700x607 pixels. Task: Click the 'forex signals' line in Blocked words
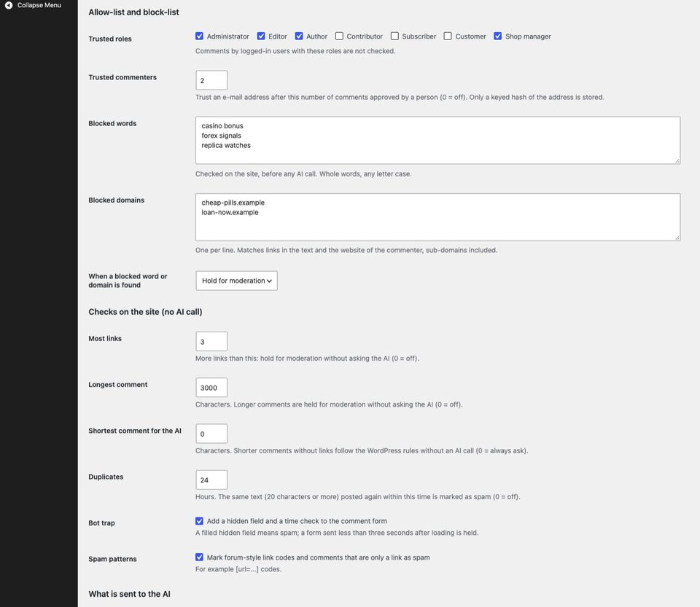221,136
